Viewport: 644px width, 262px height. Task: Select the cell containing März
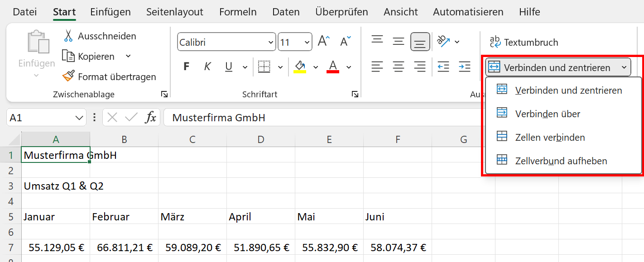click(x=192, y=216)
